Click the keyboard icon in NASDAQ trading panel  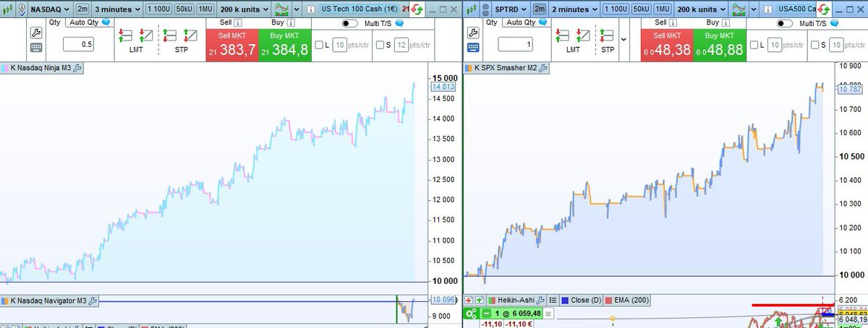35,48
